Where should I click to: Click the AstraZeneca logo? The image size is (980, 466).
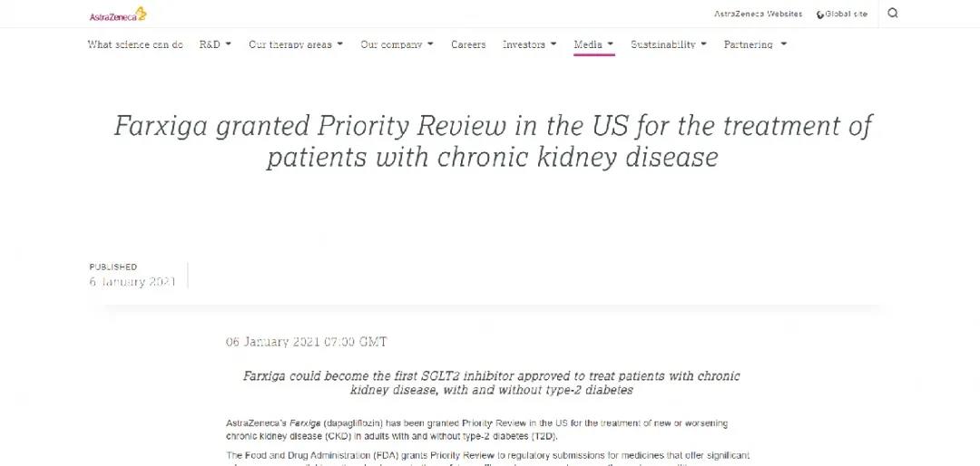click(x=118, y=15)
